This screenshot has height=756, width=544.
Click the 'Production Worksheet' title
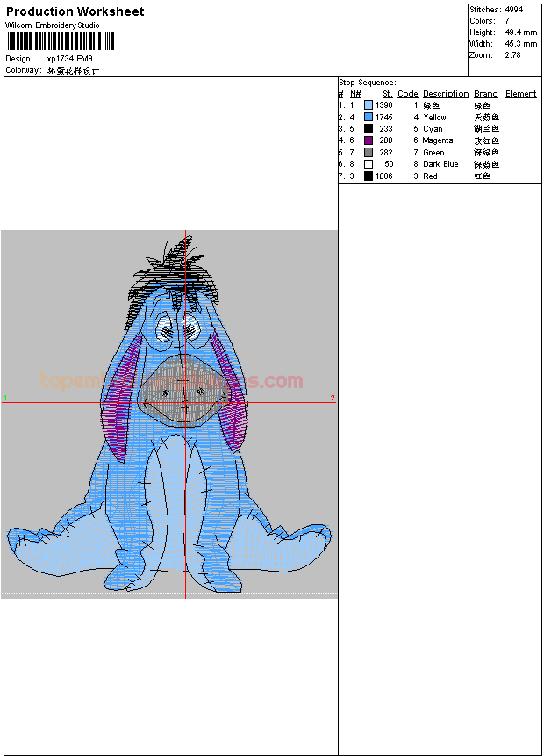[75, 11]
